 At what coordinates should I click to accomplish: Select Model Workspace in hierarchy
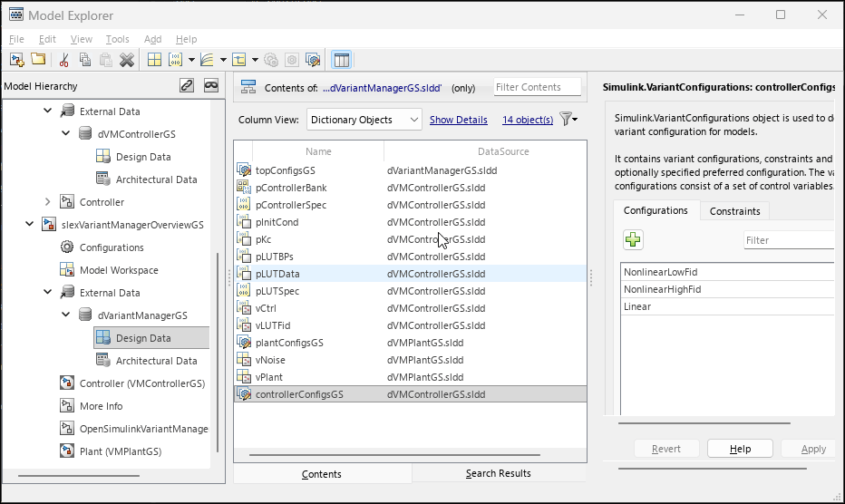[119, 270]
